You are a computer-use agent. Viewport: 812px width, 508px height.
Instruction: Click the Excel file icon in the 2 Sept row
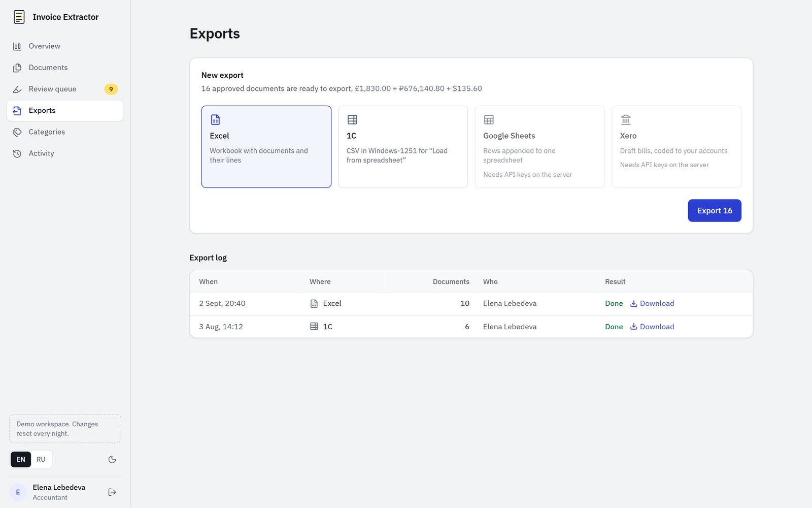click(314, 304)
